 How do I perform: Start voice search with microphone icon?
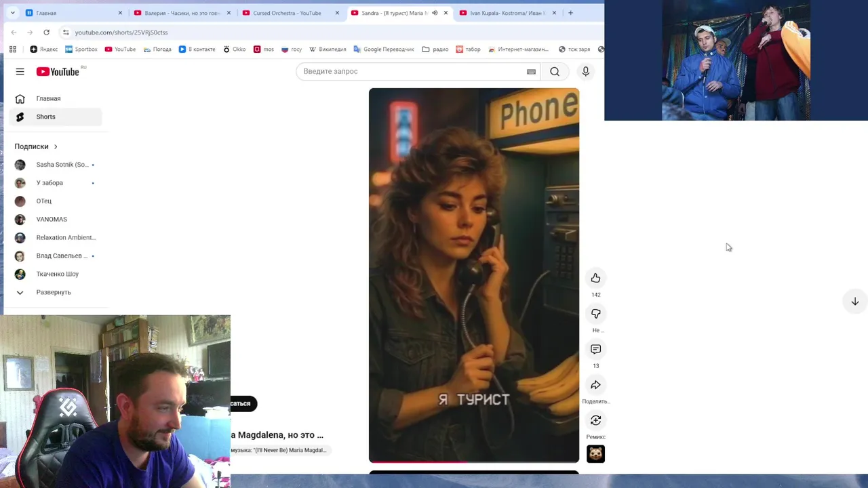586,71
